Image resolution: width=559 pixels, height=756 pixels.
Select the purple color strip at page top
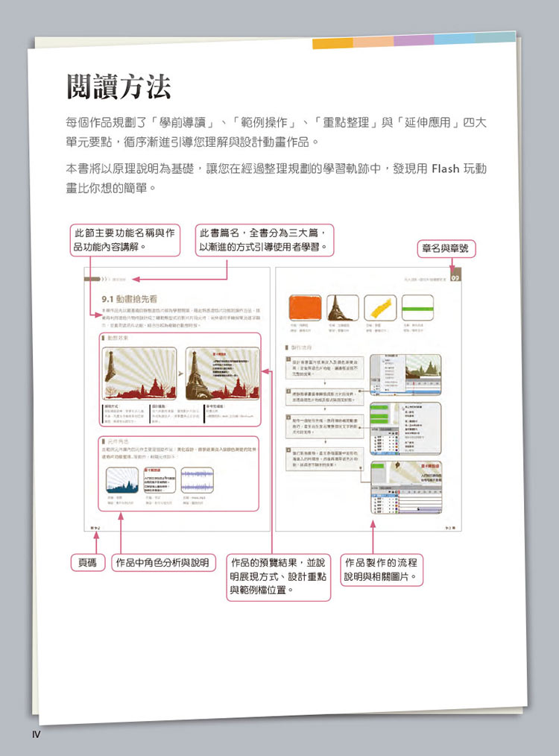coord(414,40)
